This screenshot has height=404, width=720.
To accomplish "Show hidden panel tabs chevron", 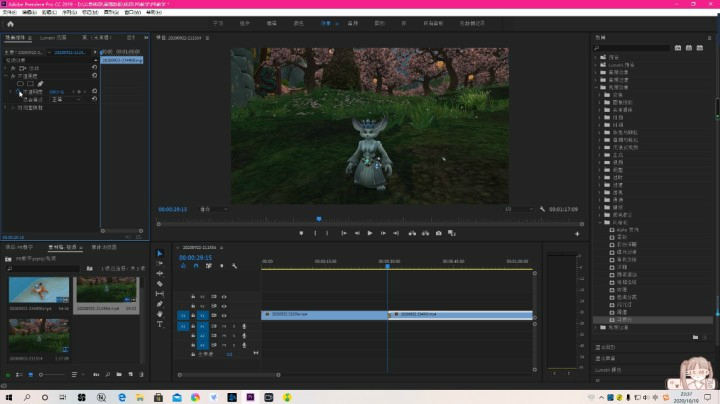I will click(146, 38).
